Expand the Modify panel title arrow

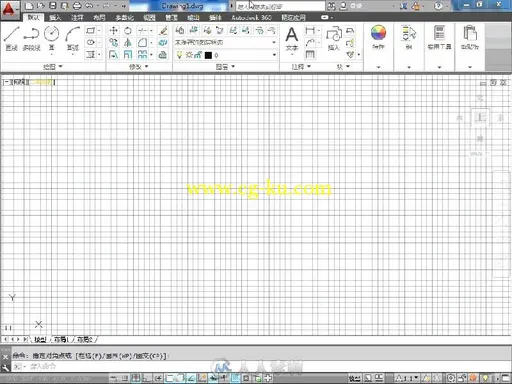(x=146, y=67)
